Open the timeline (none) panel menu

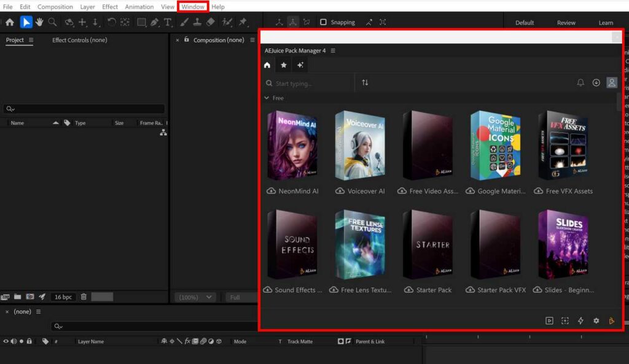click(x=38, y=311)
